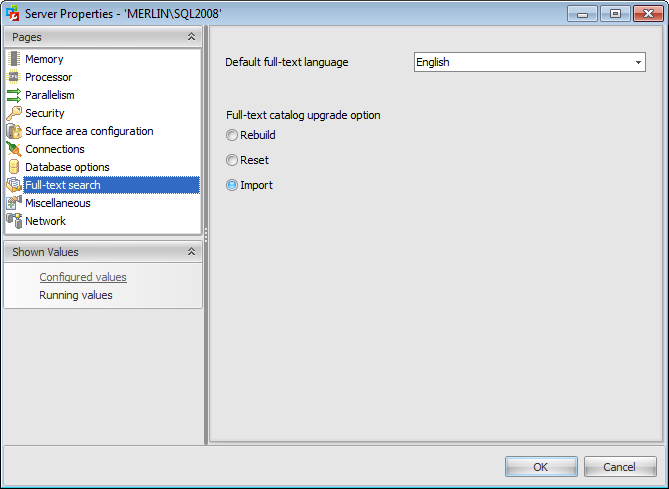
Task: Click the Processor chip icon
Action: tap(14, 77)
